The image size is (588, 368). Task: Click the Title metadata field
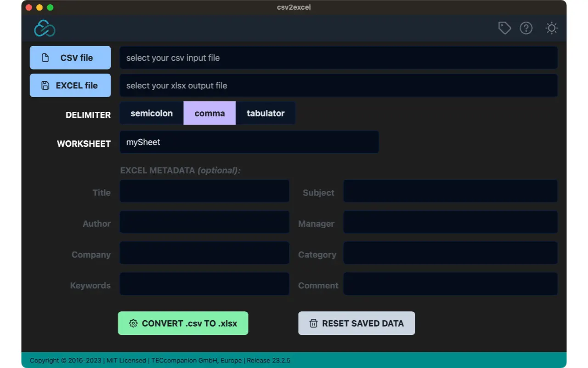pyautogui.click(x=204, y=190)
